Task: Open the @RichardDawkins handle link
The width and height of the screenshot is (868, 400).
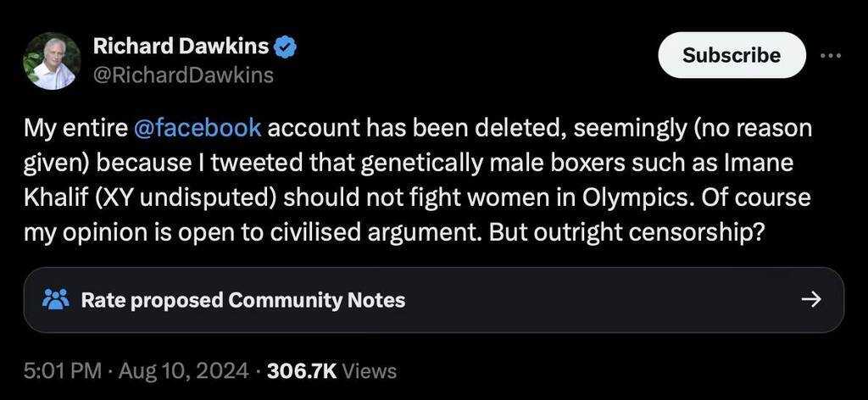Action: coord(182,75)
